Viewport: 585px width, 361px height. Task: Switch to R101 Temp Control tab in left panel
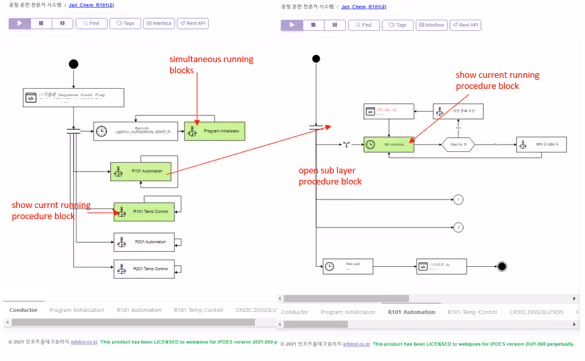coord(198,310)
